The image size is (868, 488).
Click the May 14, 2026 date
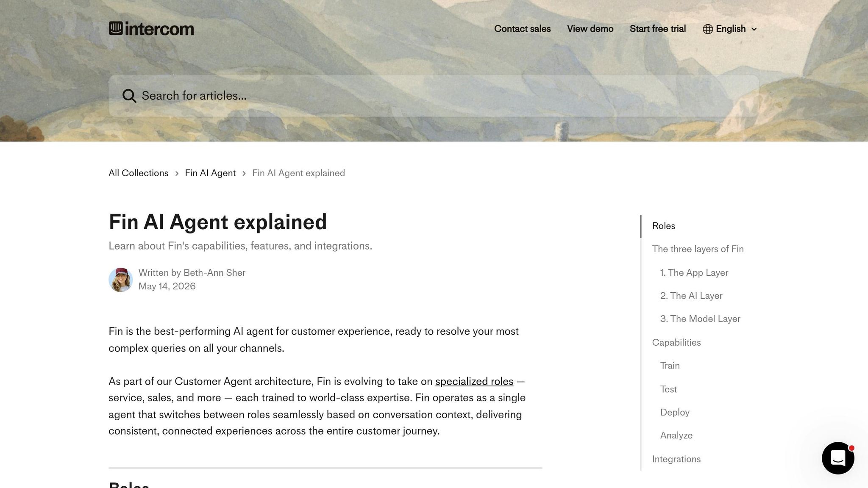click(x=167, y=286)
